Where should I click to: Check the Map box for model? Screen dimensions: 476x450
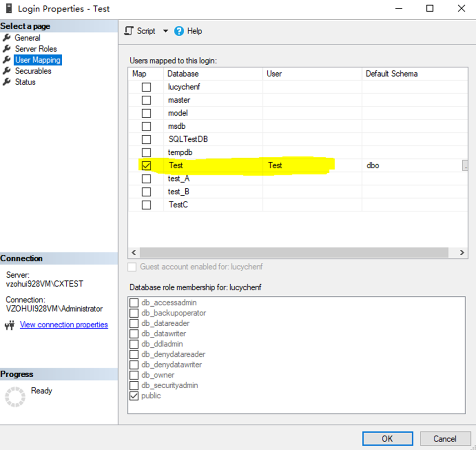(146, 113)
